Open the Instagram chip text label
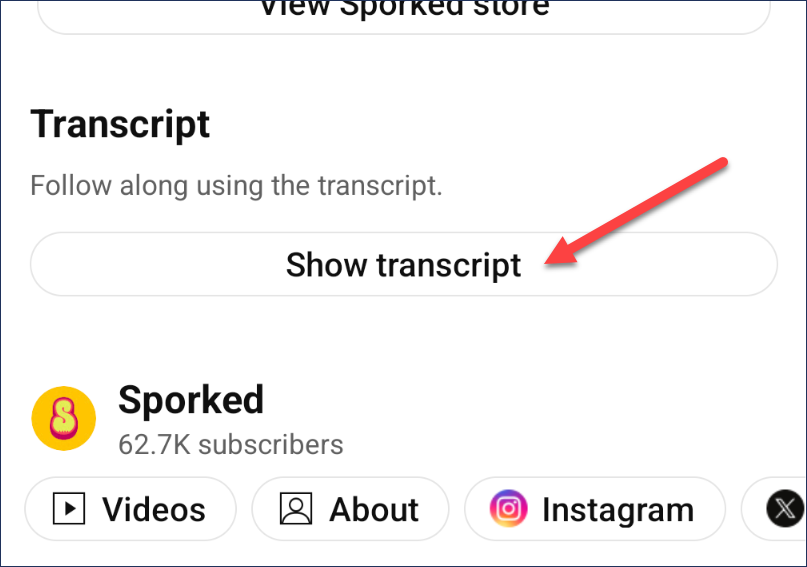The width and height of the screenshot is (807, 567). coord(618,511)
